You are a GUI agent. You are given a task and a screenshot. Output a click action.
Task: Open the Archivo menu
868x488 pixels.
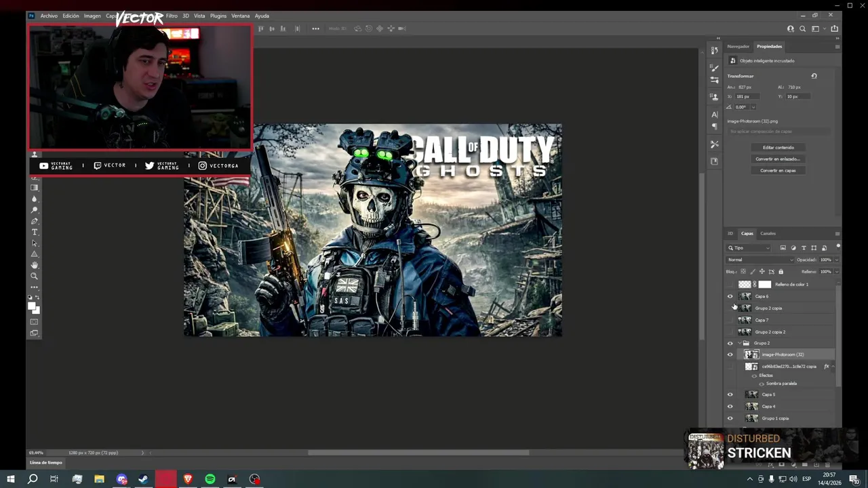tap(49, 16)
